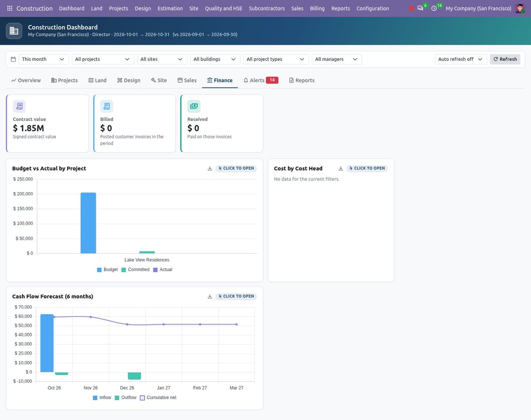This screenshot has width=531, height=420.
Task: Download the Cost by Cost Head chart
Action: pyautogui.click(x=341, y=169)
